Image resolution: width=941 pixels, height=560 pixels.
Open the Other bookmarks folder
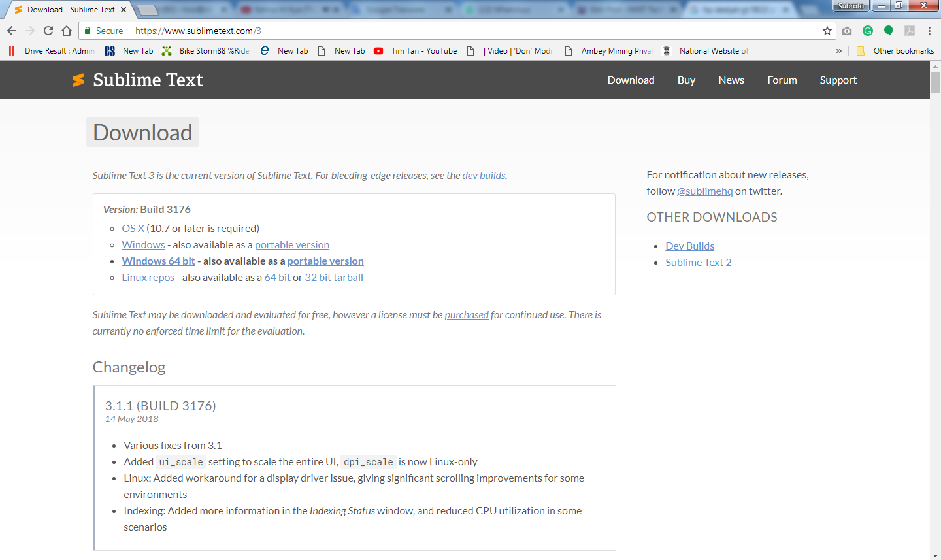point(895,51)
